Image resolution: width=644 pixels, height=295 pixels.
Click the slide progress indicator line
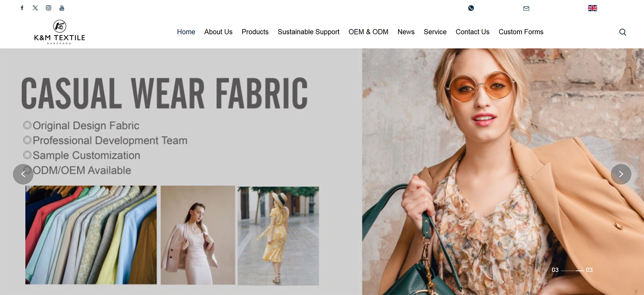572,270
